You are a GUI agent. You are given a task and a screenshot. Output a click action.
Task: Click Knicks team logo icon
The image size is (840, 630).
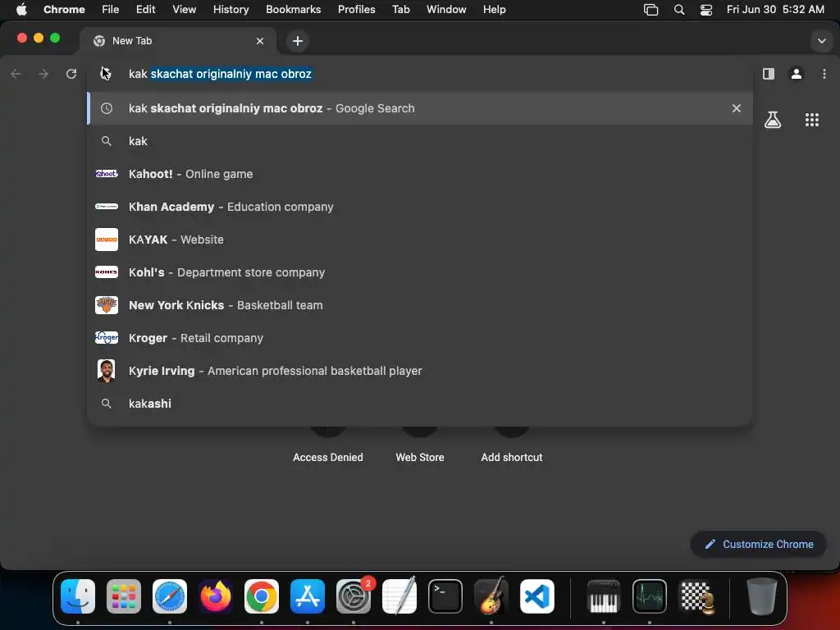point(106,305)
